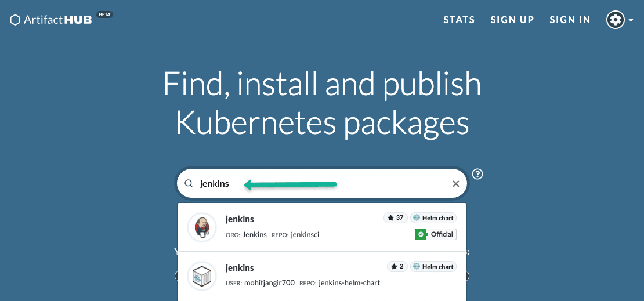Image resolution: width=644 pixels, height=301 pixels.
Task: Click the second jenkins package cube icon
Action: click(202, 275)
